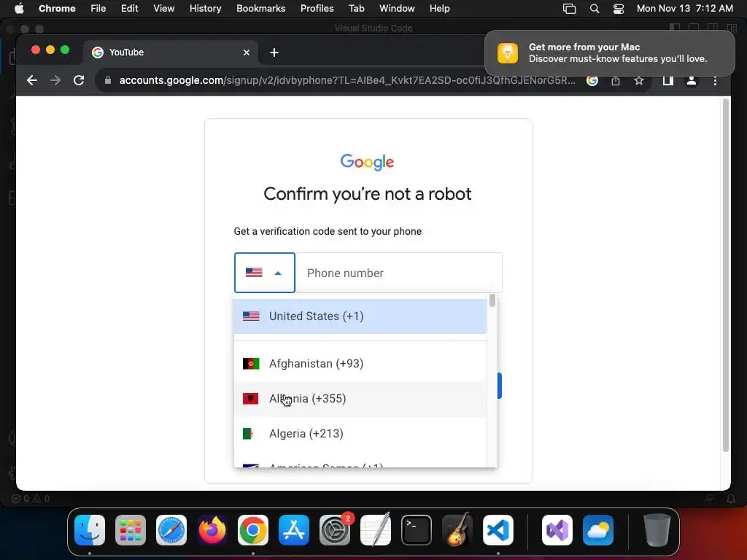Screen dimensions: 747x560
Task: Open Terminal from the Dock
Action: pyautogui.click(x=417, y=530)
